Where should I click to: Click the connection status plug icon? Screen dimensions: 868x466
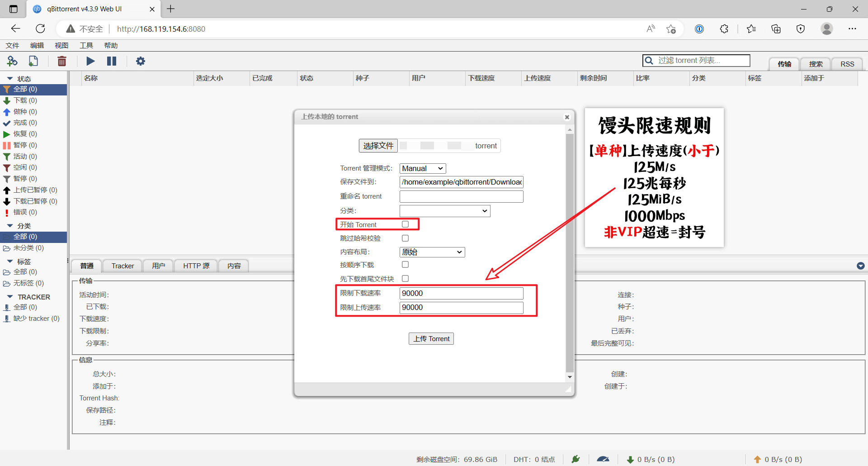tap(576, 459)
